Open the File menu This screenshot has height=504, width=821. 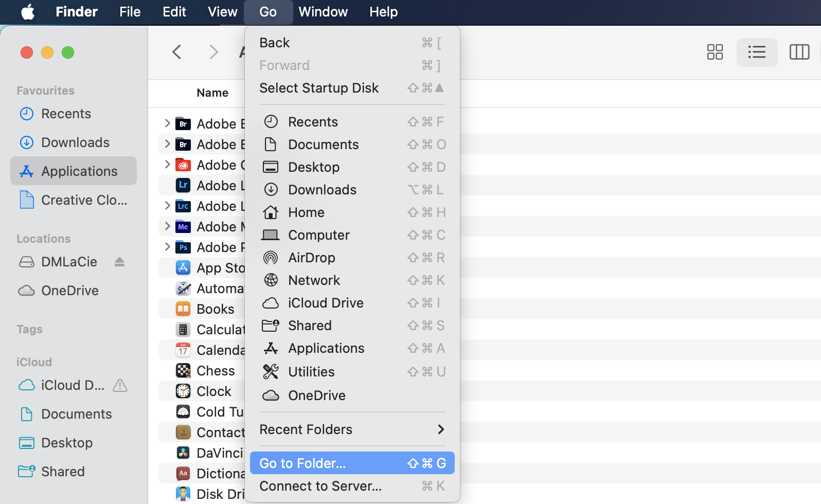130,12
